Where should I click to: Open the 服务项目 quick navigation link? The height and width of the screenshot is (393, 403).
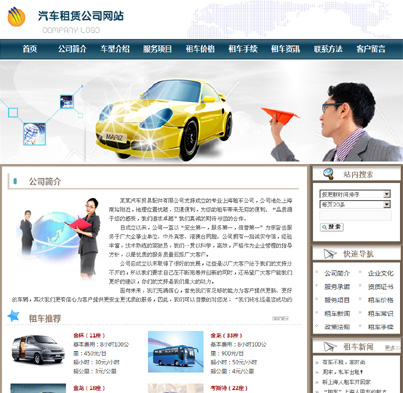click(x=337, y=300)
